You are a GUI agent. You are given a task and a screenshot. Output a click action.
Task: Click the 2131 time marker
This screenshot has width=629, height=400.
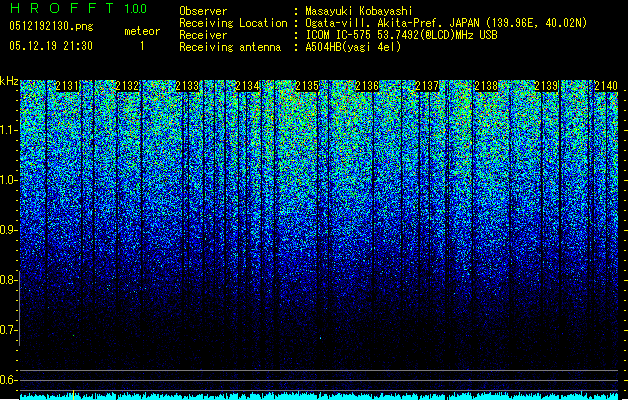[x=67, y=86]
